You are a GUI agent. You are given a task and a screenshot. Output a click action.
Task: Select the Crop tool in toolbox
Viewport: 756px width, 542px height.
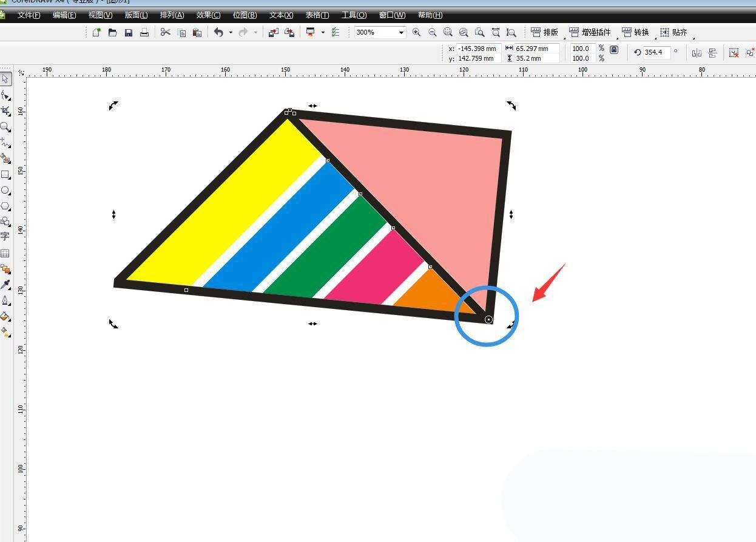(5, 111)
